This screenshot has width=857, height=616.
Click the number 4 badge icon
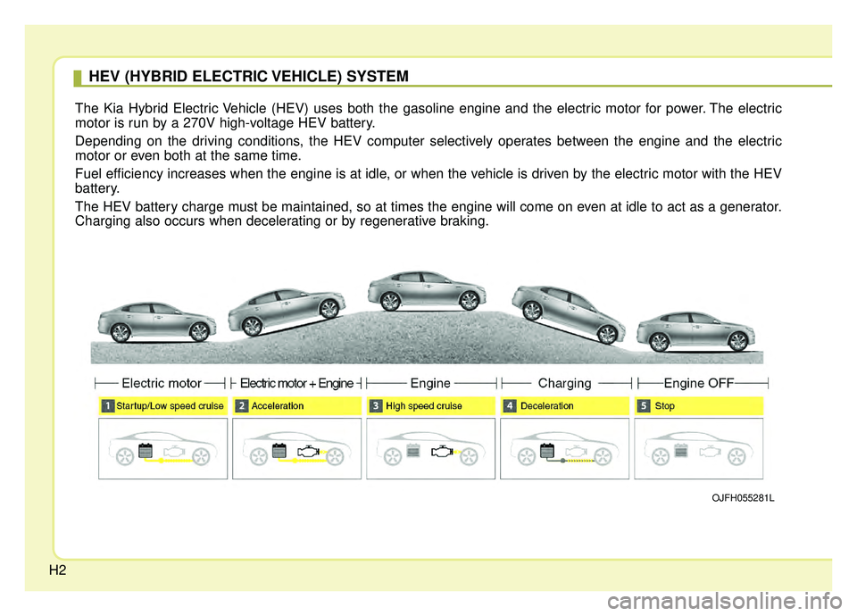[510, 406]
